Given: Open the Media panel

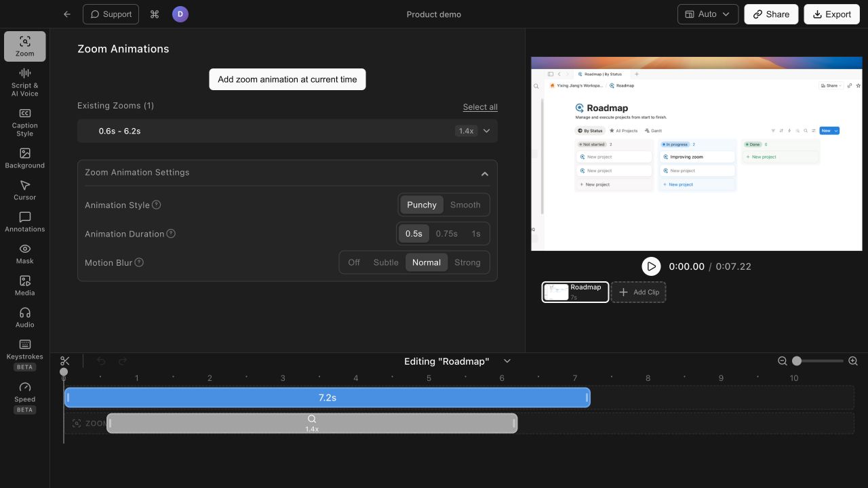Looking at the screenshot, I should click(24, 285).
